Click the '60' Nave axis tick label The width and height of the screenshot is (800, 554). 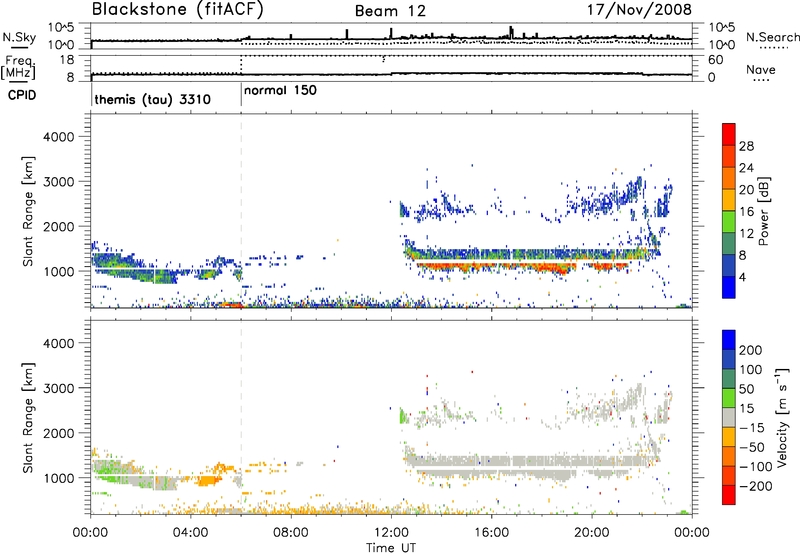tap(715, 60)
